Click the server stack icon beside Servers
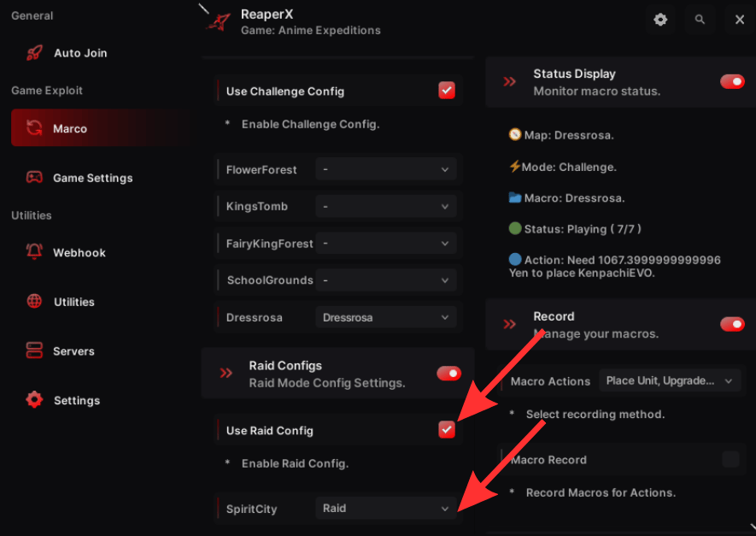 pyautogui.click(x=34, y=350)
